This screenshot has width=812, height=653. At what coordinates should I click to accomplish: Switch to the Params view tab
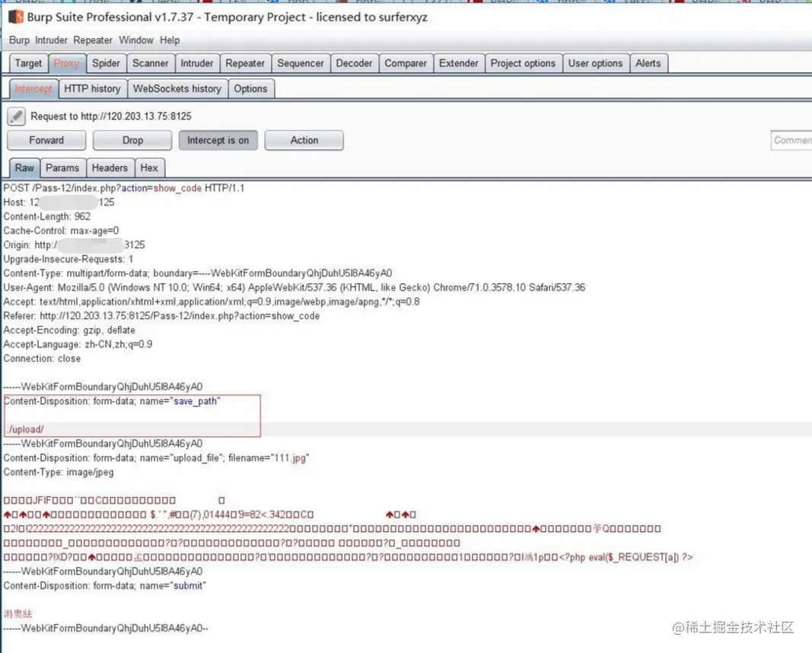(x=62, y=167)
